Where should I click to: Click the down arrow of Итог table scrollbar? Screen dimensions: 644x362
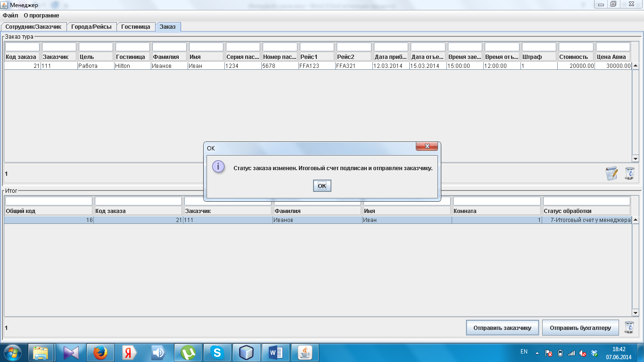click(635, 313)
